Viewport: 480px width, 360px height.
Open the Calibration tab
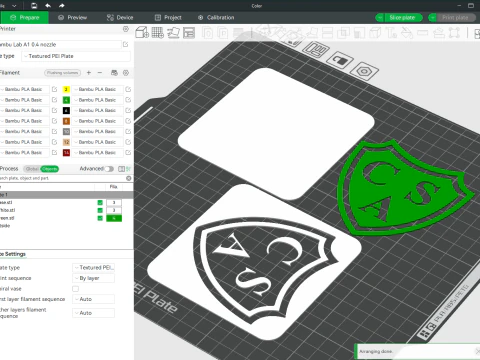(216, 18)
